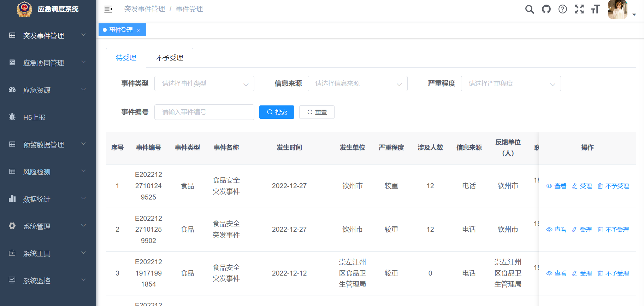644x306 pixels.
Task: Click the 2022-12-12 date cell
Action: click(x=289, y=273)
